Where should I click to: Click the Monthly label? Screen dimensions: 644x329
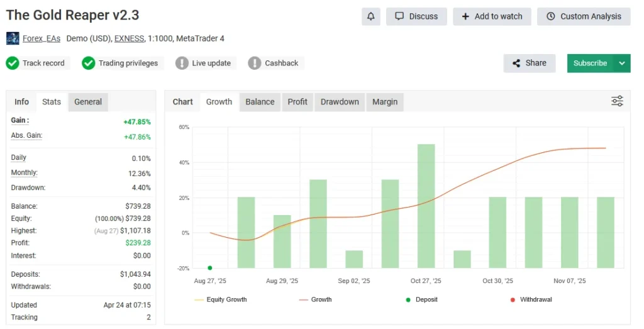(25, 173)
